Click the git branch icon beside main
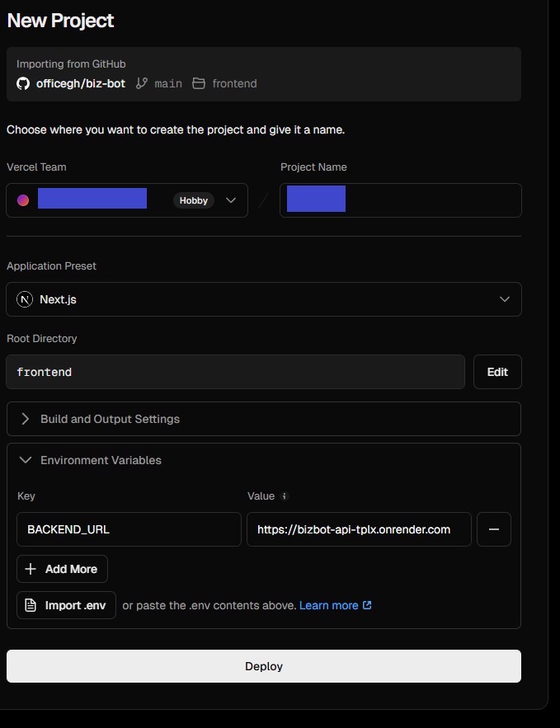This screenshot has width=560, height=728. (142, 83)
